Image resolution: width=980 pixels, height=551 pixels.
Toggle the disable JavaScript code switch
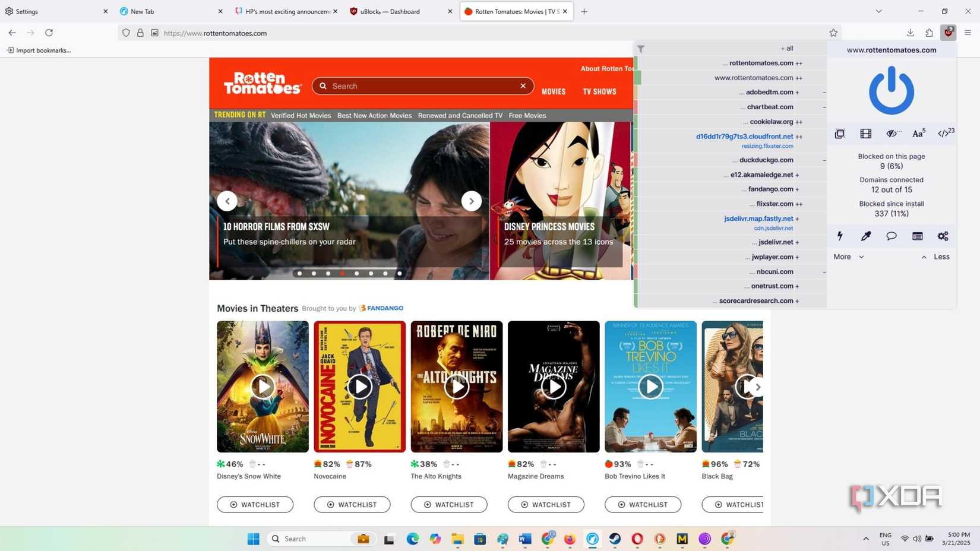tap(945, 134)
